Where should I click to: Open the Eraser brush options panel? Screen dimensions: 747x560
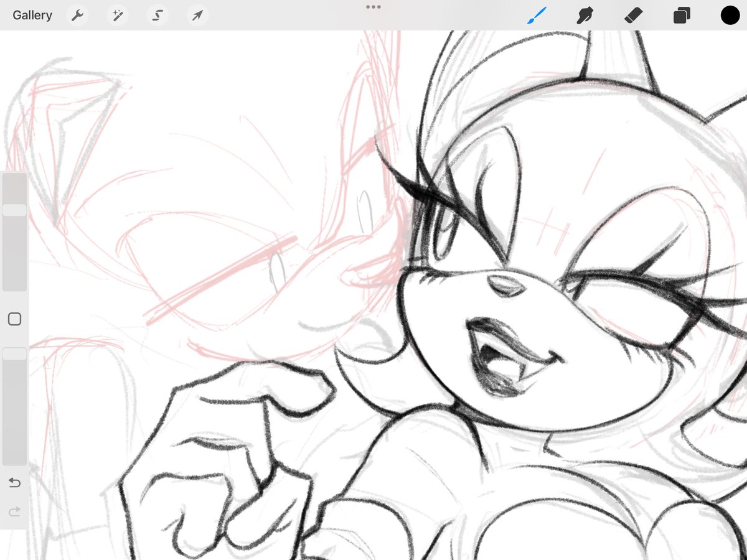634,15
